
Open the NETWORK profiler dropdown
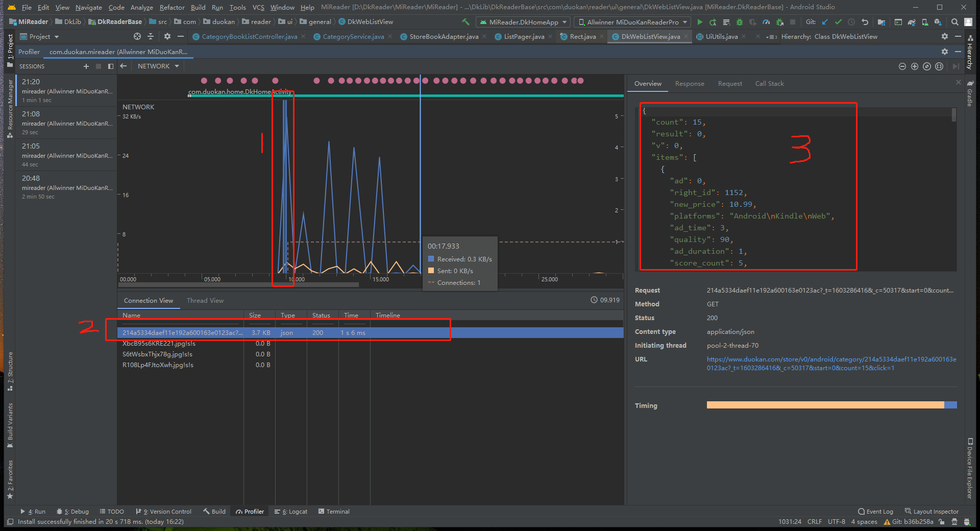click(x=158, y=66)
